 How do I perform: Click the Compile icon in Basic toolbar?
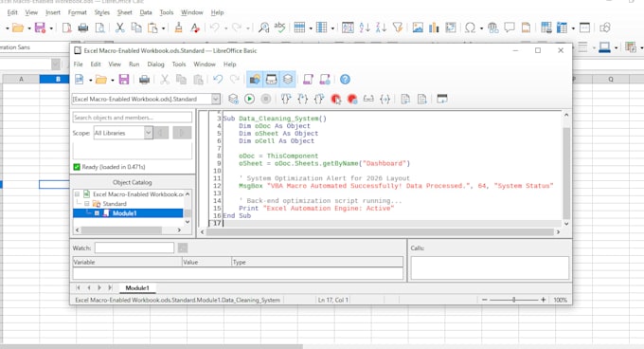coord(233,99)
